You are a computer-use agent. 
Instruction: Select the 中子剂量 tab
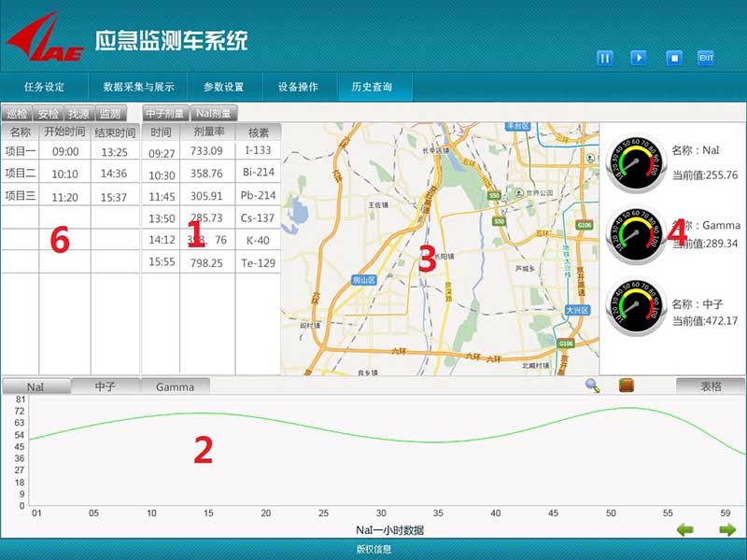pos(165,113)
